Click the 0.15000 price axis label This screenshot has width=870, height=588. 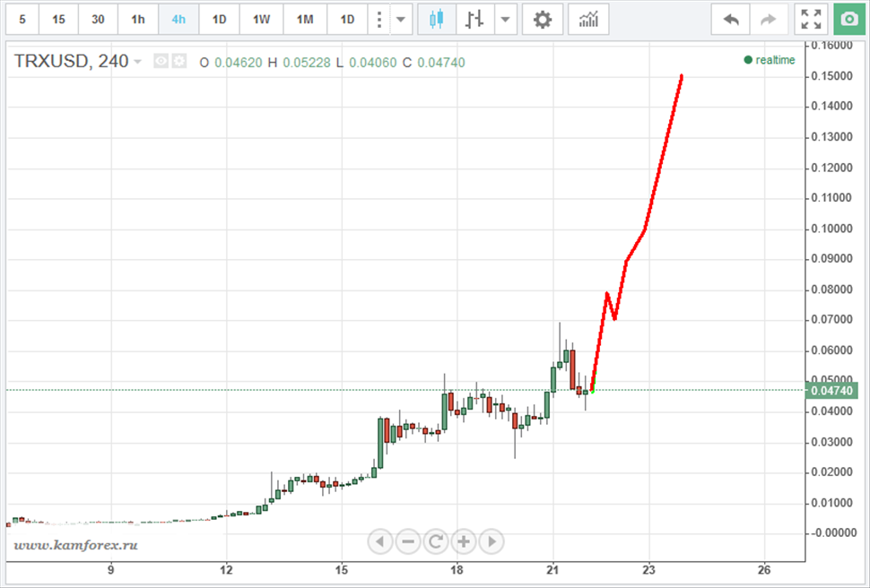tap(831, 76)
